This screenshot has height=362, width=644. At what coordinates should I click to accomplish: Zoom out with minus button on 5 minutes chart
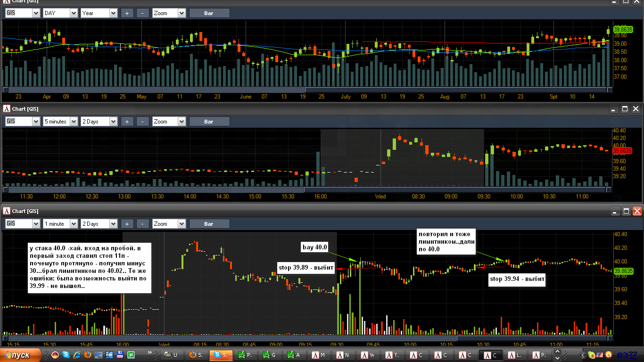pos(143,122)
